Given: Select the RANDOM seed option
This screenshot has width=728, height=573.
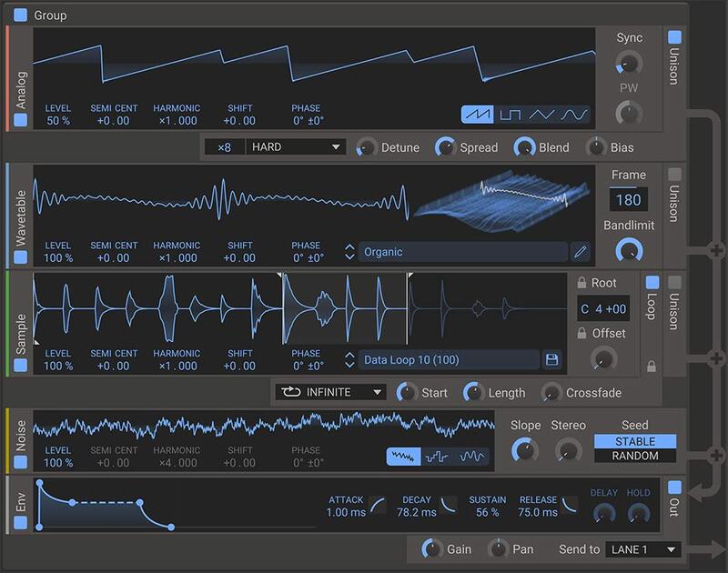Looking at the screenshot, I should tap(635, 456).
